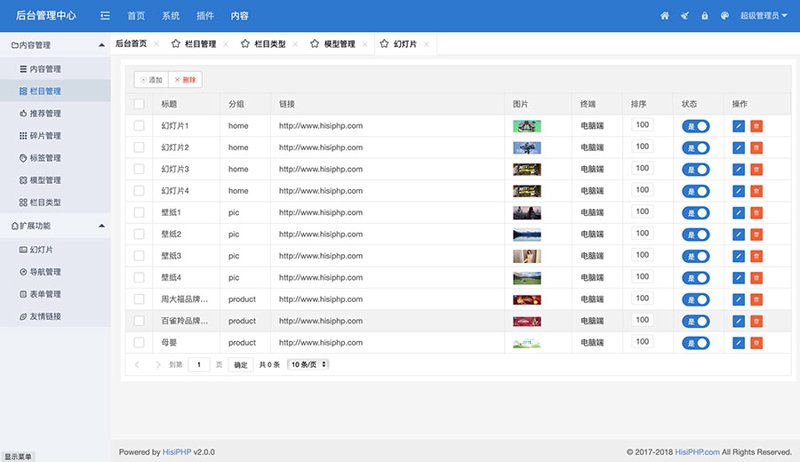Edit the 壁纸2 row
800x462 pixels.
pos(738,235)
